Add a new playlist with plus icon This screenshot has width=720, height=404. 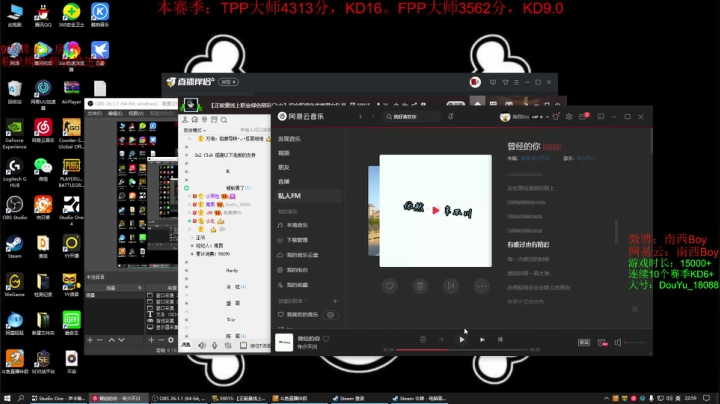tap(335, 301)
